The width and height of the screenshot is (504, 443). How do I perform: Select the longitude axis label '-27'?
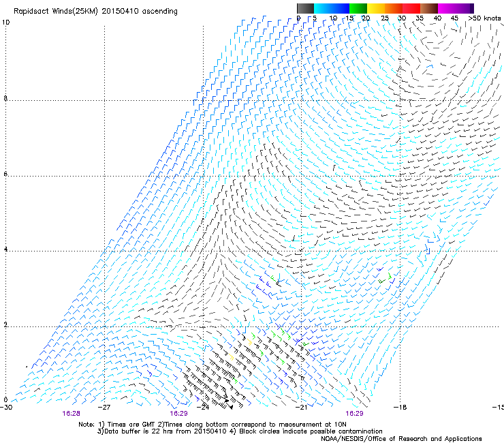[104, 408]
